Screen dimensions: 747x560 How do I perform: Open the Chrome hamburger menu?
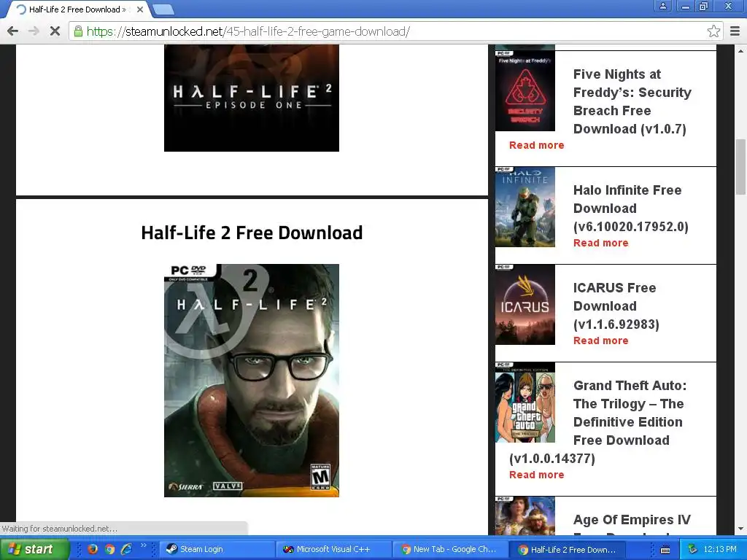735,31
